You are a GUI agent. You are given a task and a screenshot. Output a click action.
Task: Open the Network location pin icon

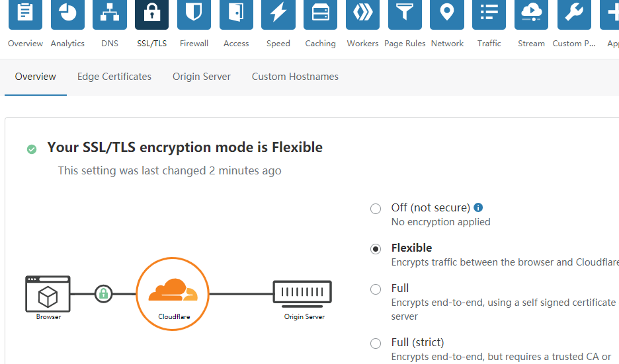point(447,14)
